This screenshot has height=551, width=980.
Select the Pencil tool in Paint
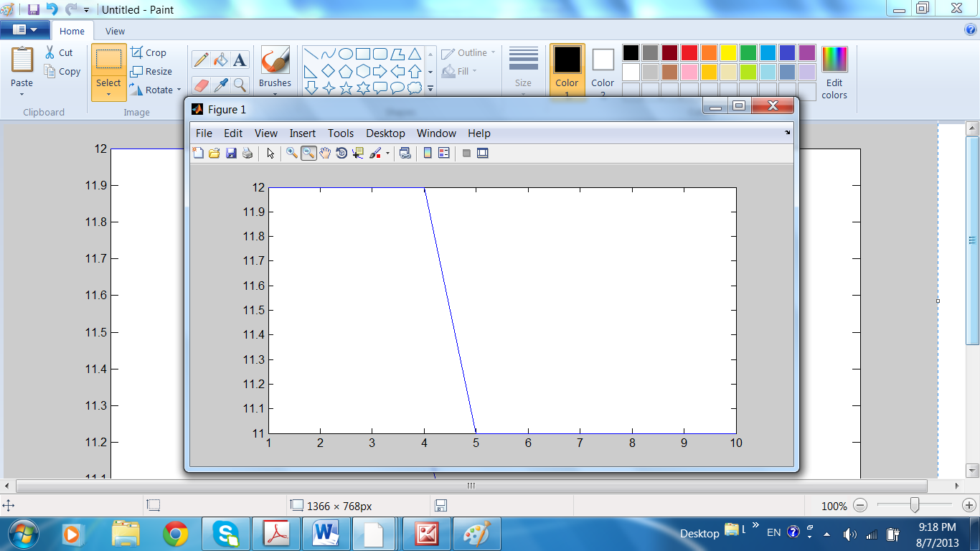pos(202,60)
